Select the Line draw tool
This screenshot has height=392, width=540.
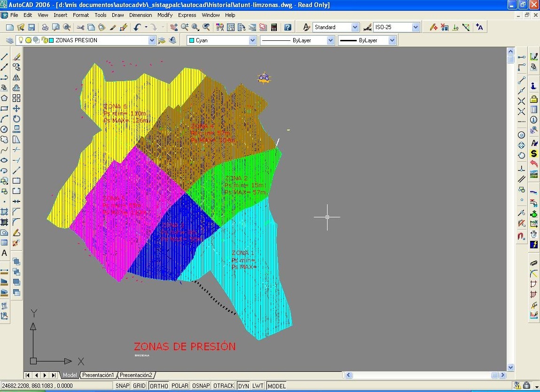pyautogui.click(x=4, y=57)
